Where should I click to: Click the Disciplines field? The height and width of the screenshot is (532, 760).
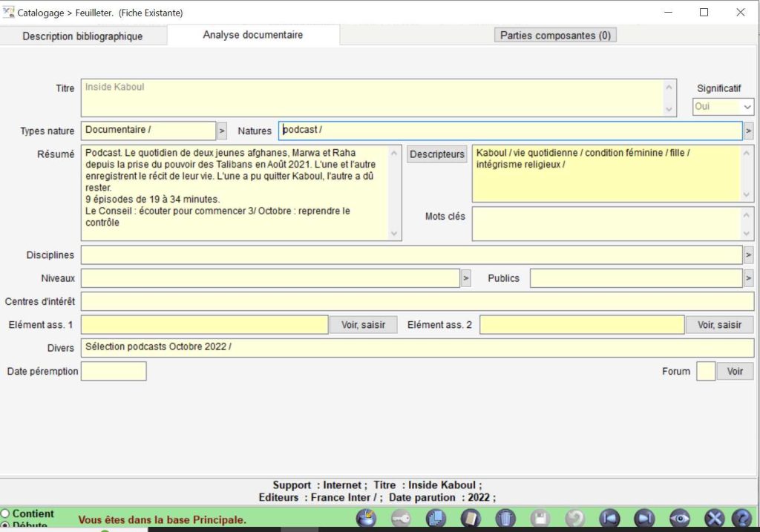pyautogui.click(x=411, y=254)
